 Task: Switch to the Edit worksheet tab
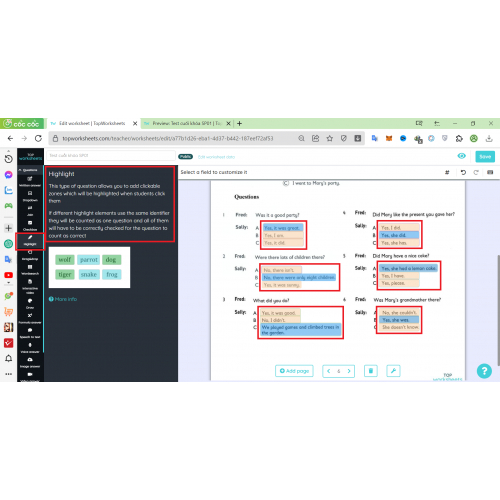point(93,123)
